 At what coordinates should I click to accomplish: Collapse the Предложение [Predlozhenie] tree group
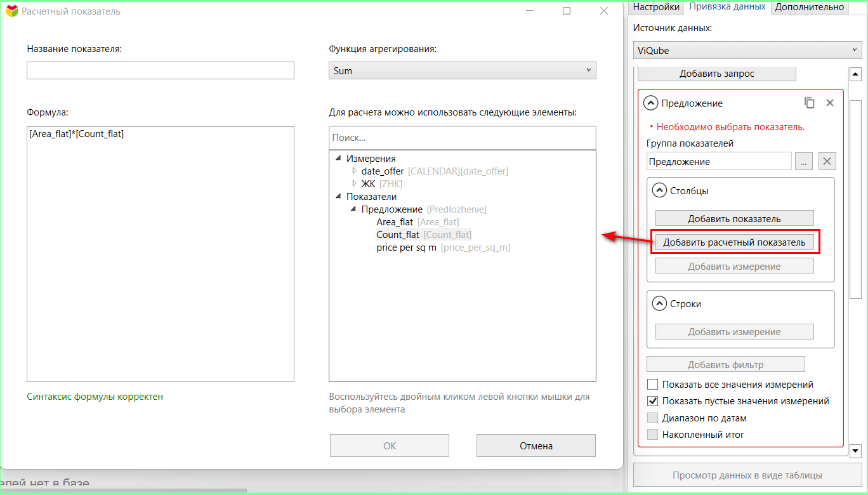(354, 209)
